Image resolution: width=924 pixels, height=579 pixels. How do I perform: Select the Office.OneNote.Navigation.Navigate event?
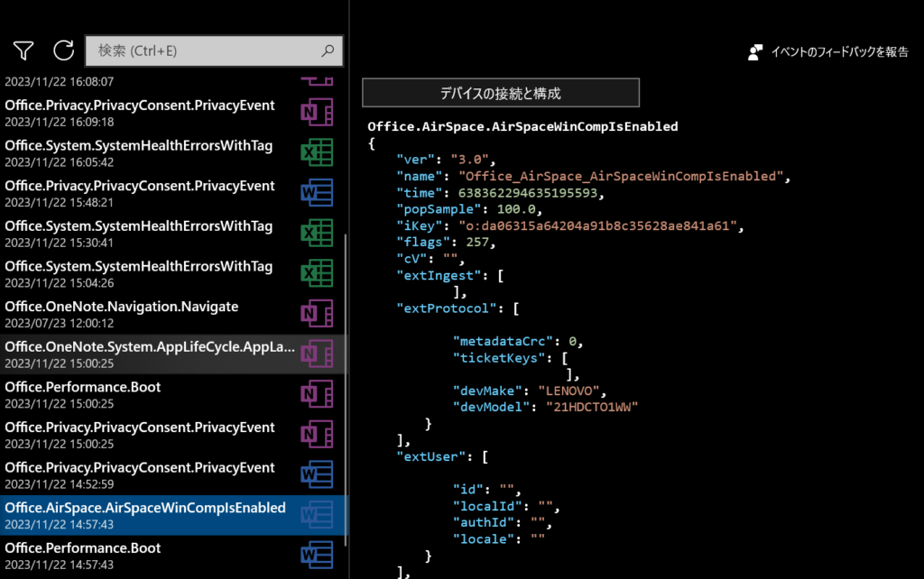[172, 313]
